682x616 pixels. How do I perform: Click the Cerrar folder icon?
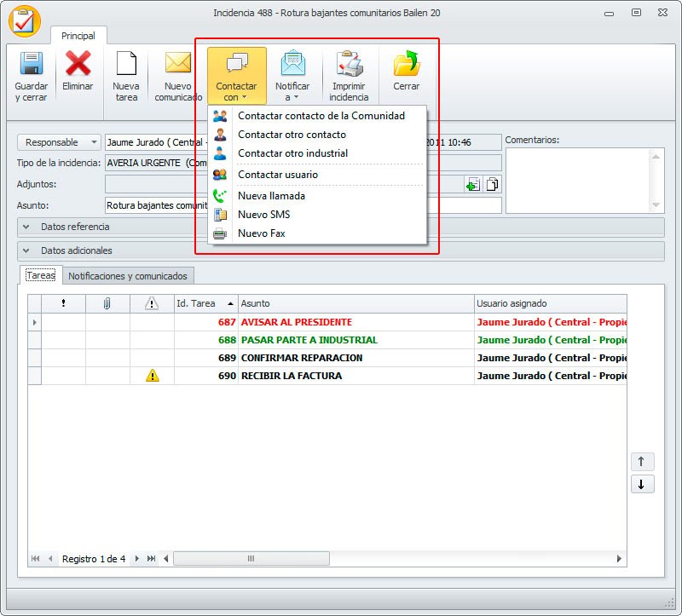(406, 66)
